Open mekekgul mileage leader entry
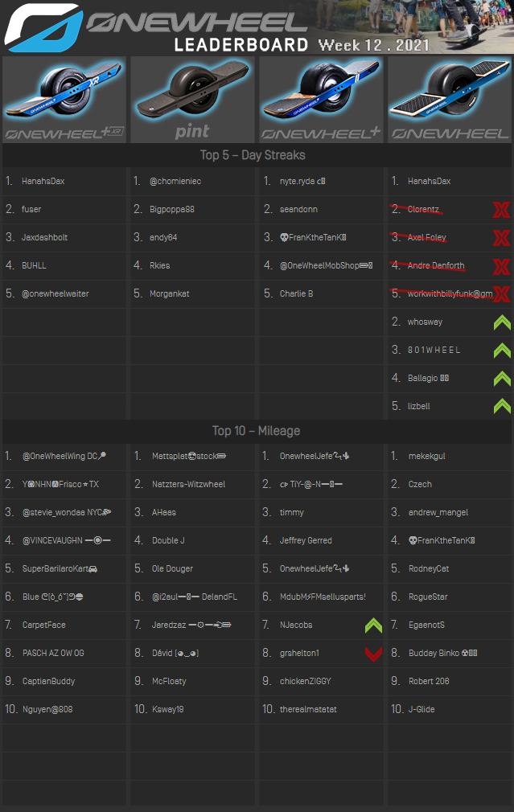Viewport: 514px width, 812px height. tap(426, 457)
